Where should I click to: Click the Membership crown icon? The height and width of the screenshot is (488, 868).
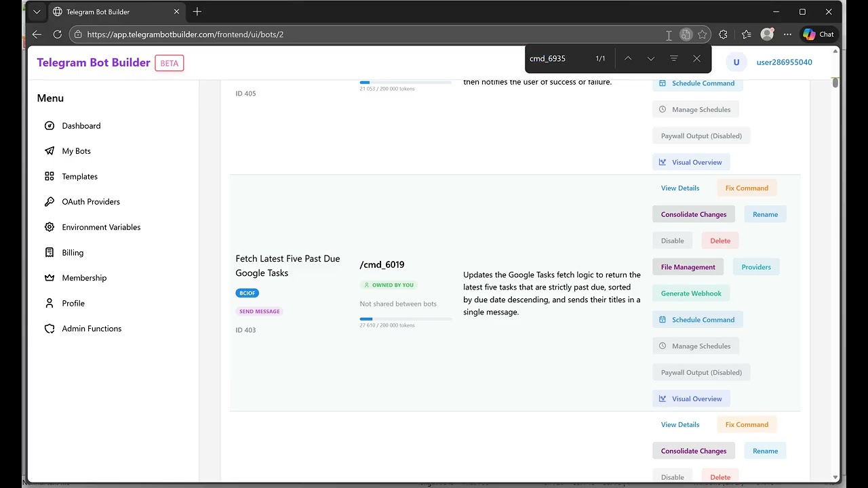coord(50,278)
